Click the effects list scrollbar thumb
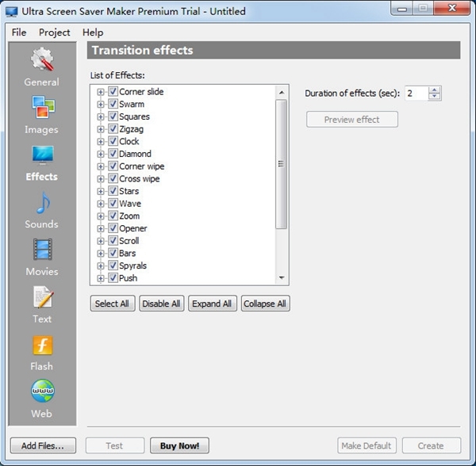The image size is (476, 466). pyautogui.click(x=281, y=164)
